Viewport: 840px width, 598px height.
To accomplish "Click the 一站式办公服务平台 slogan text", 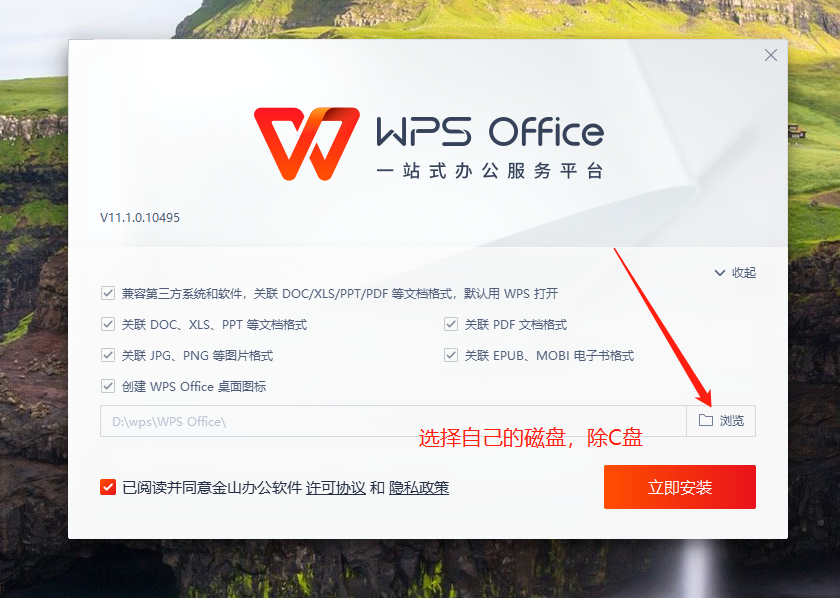I will click(490, 171).
